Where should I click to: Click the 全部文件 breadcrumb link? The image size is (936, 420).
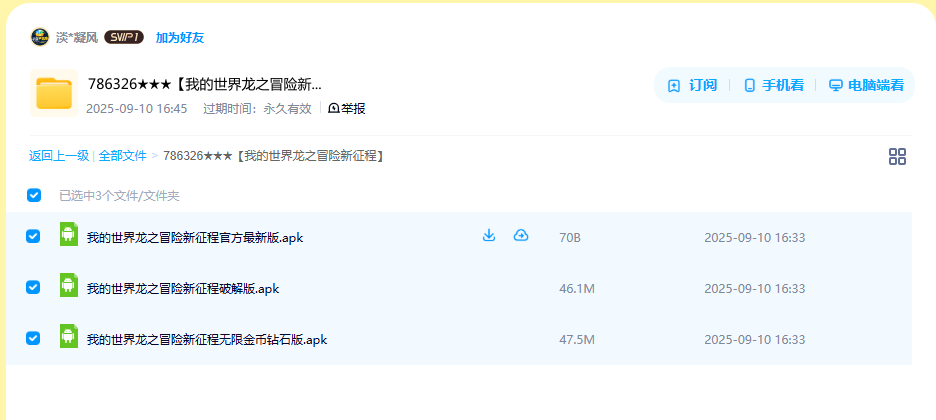coord(122,156)
